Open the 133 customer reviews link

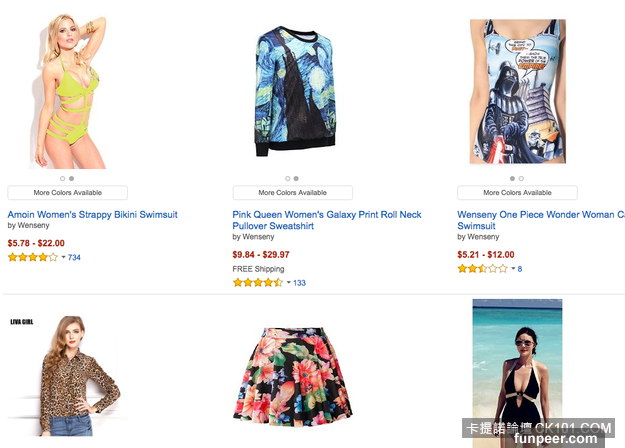point(299,283)
